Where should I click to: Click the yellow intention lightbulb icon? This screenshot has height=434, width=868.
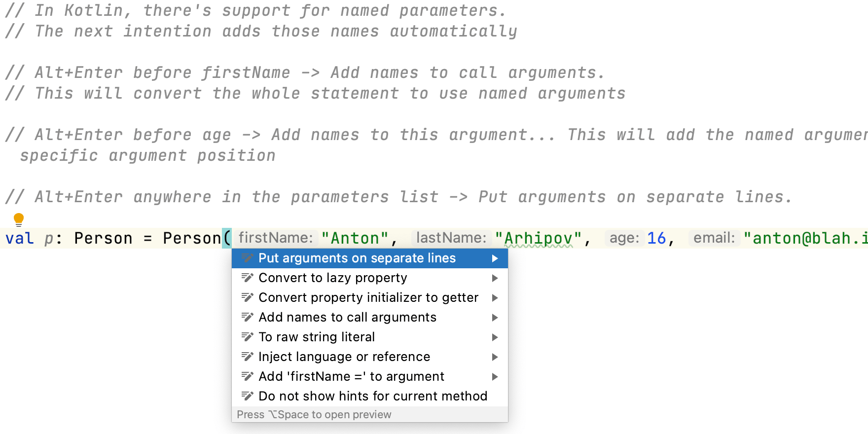tap(19, 219)
